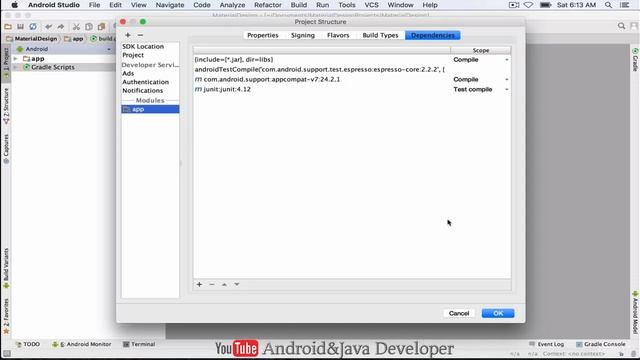Click the Save All toolbar icon
The width and height of the screenshot is (640, 360).
point(20,27)
